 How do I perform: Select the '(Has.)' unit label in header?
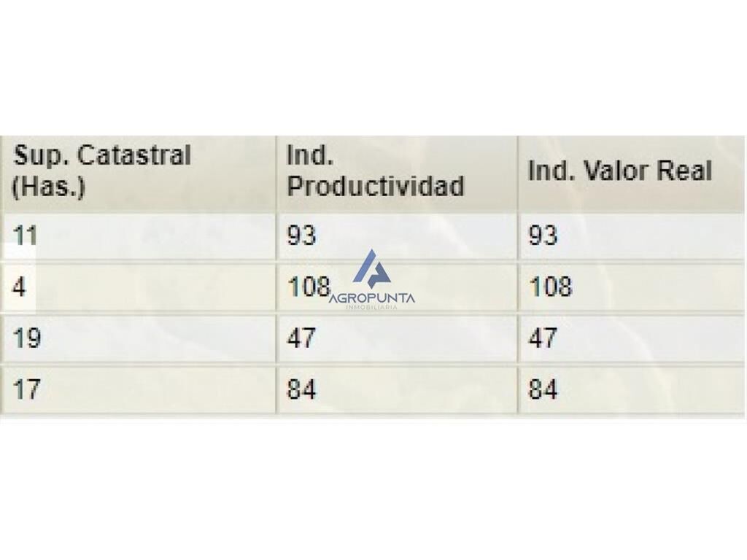pyautogui.click(x=48, y=186)
